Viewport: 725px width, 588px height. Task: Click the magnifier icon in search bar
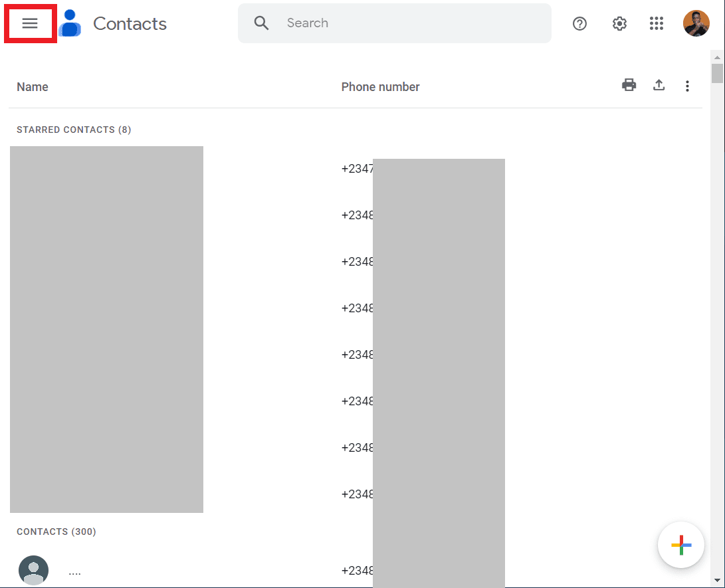(262, 23)
